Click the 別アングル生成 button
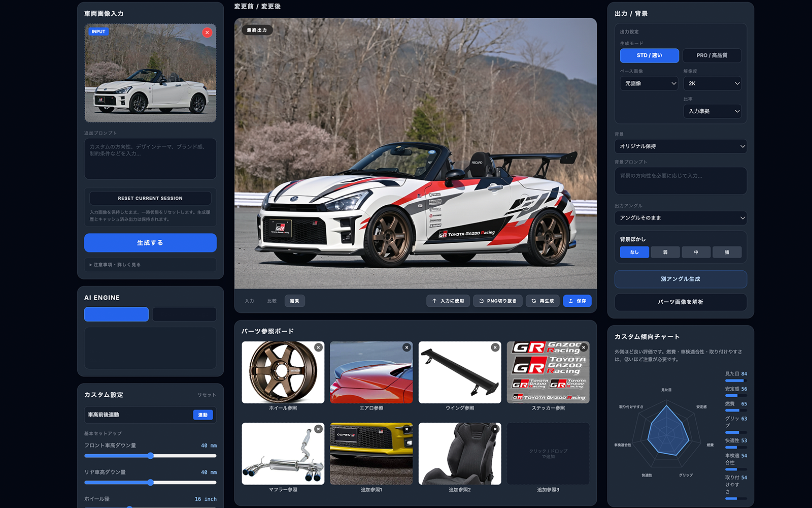 [x=681, y=279]
